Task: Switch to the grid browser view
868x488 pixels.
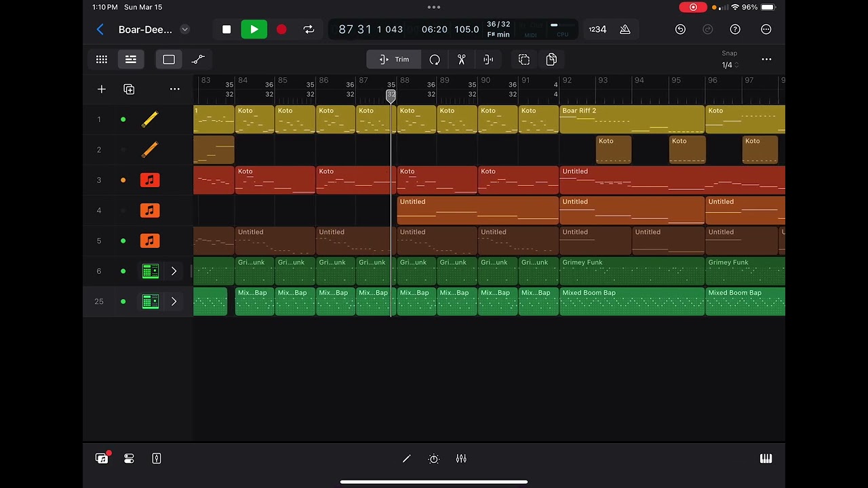Action: [x=102, y=60]
